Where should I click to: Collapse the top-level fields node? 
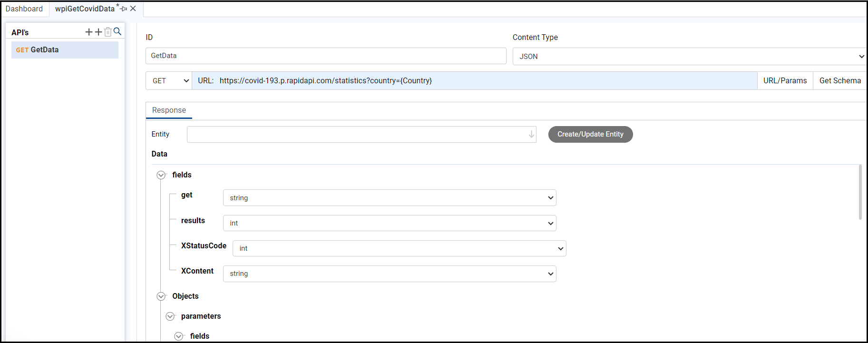coord(161,175)
